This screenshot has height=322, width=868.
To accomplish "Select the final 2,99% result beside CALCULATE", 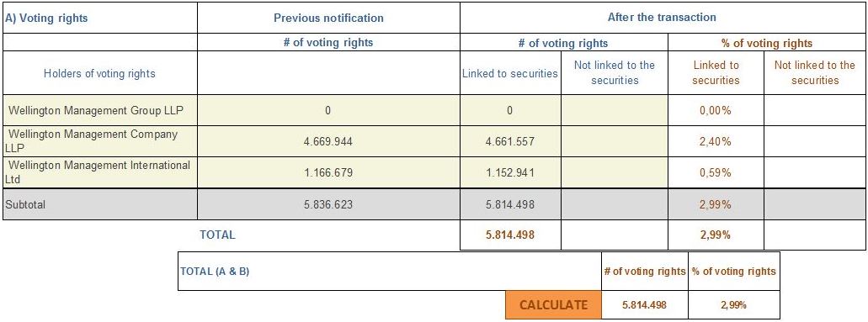I will 733,305.
